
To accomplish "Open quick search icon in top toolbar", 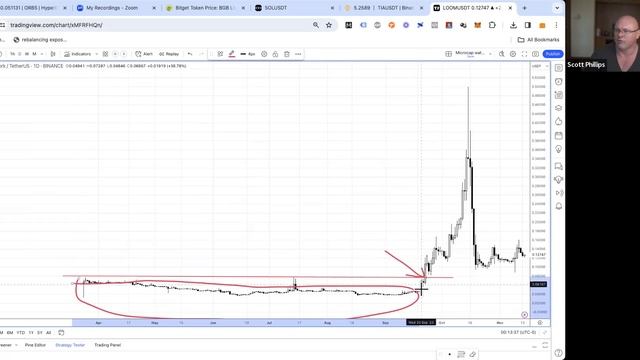I will pyautogui.click(x=501, y=54).
